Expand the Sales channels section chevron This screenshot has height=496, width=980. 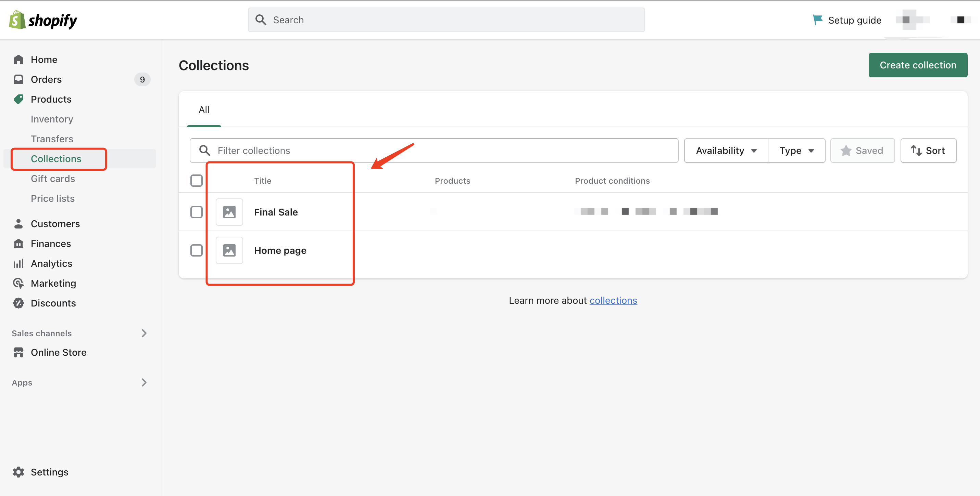tap(144, 333)
